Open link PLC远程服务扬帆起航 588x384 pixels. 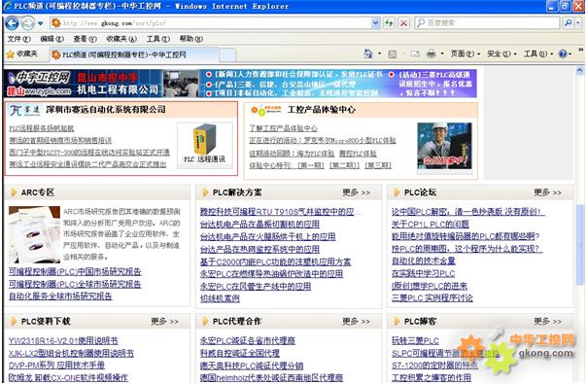tap(41, 128)
